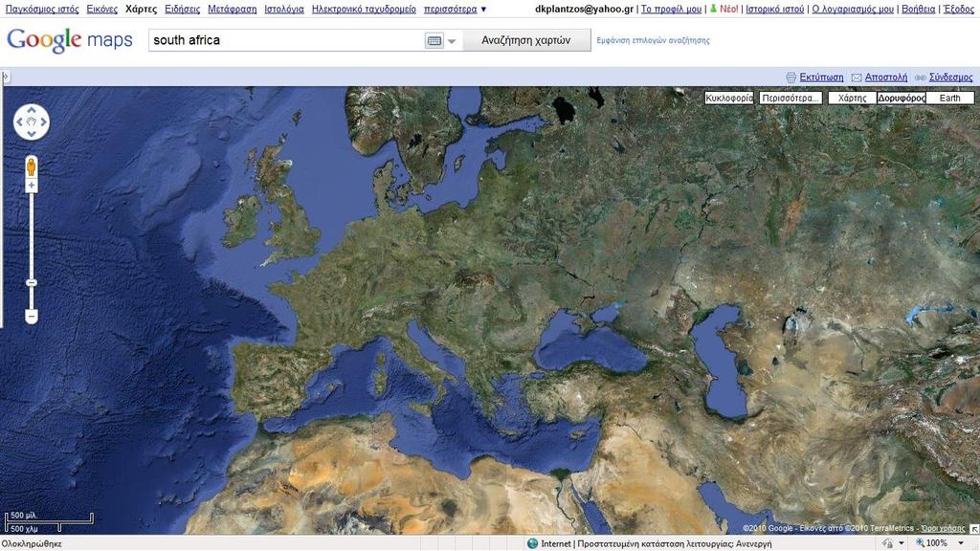Click the Ολοκληρώθηκε status text
The image size is (980, 551).
[x=32, y=544]
